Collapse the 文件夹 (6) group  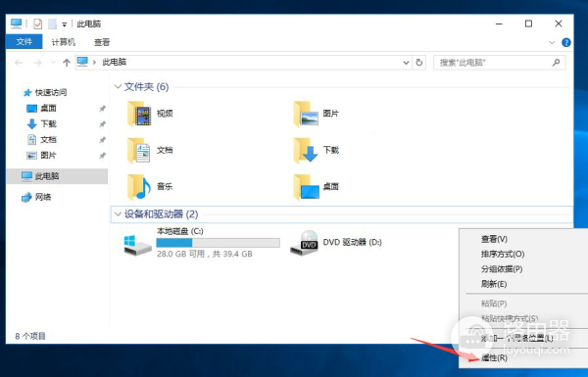coord(118,87)
